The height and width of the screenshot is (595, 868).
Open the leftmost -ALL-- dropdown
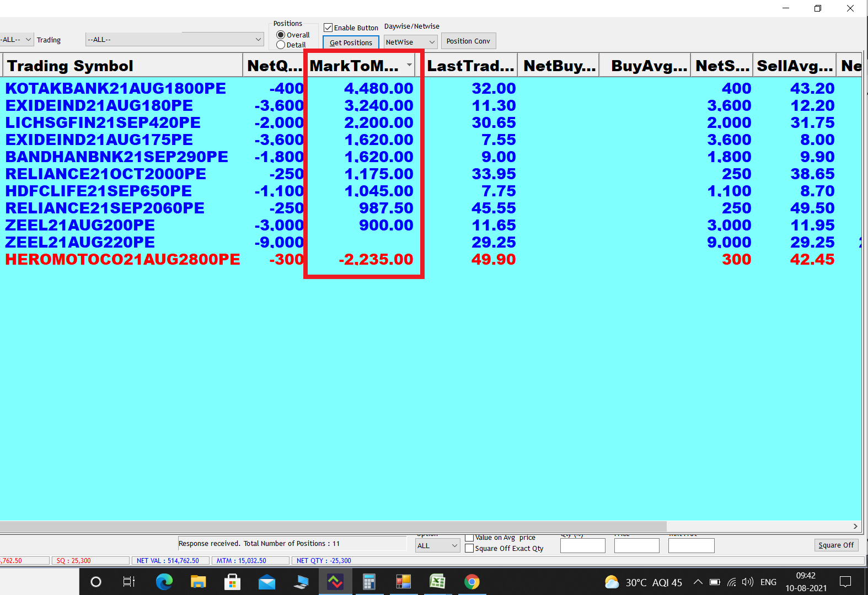pos(15,39)
